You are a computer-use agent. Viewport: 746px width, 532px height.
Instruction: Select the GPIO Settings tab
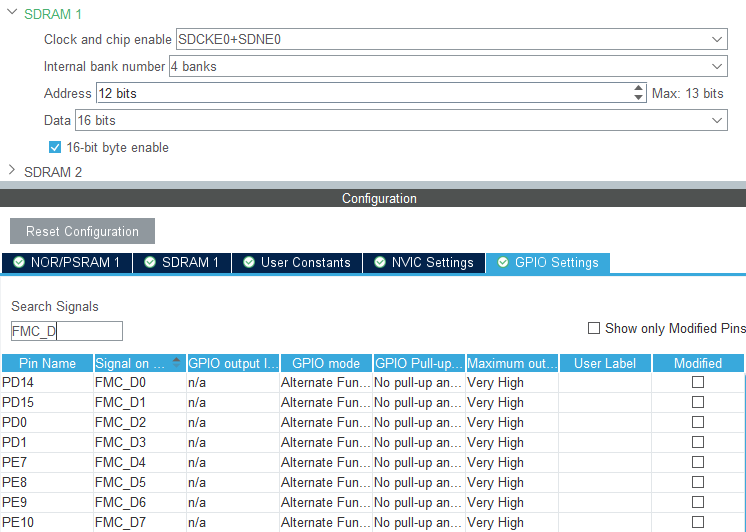click(548, 263)
